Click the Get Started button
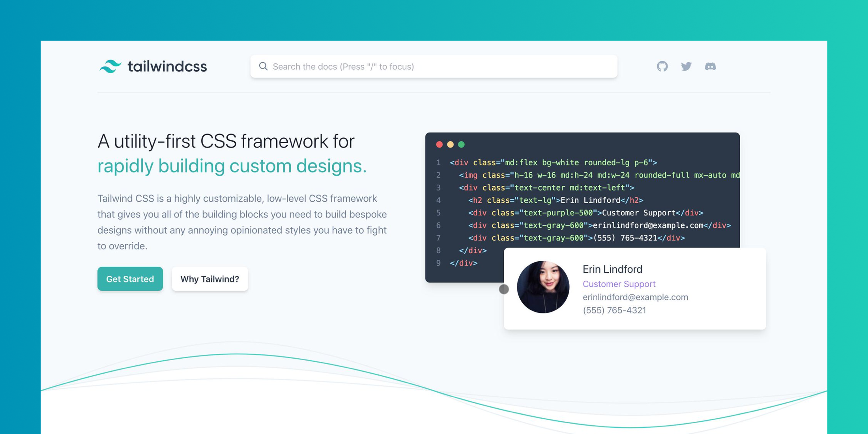The image size is (868, 434). 130,279
